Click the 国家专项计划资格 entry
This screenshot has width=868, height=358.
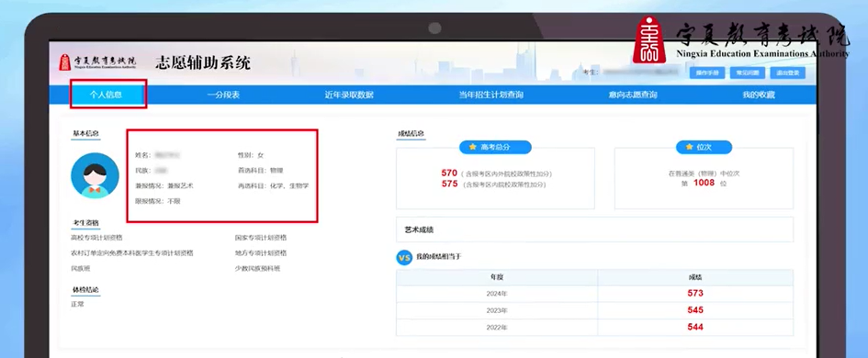point(261,238)
